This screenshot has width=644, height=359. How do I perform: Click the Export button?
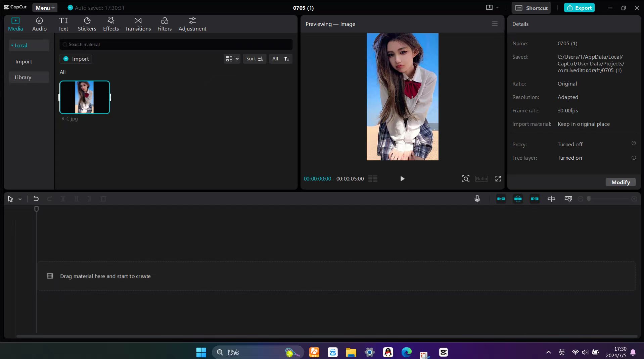[579, 8]
